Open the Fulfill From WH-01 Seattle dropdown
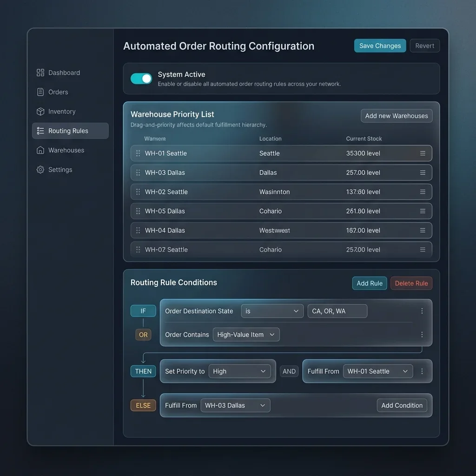 pos(378,371)
